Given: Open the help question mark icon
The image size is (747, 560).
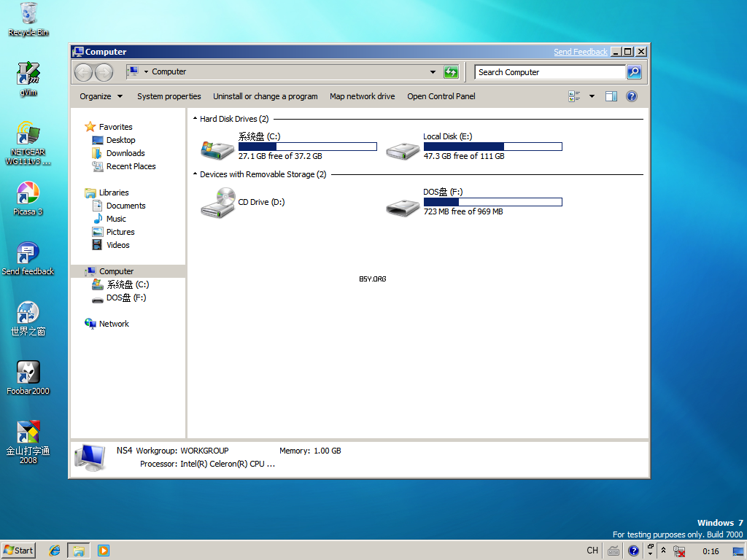Looking at the screenshot, I should [632, 96].
